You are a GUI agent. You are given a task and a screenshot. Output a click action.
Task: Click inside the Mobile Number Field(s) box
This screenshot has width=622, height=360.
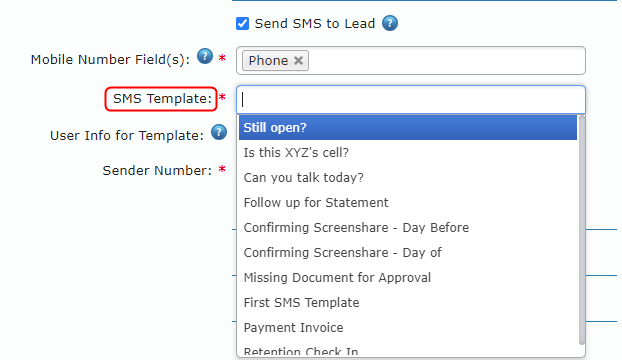446,61
